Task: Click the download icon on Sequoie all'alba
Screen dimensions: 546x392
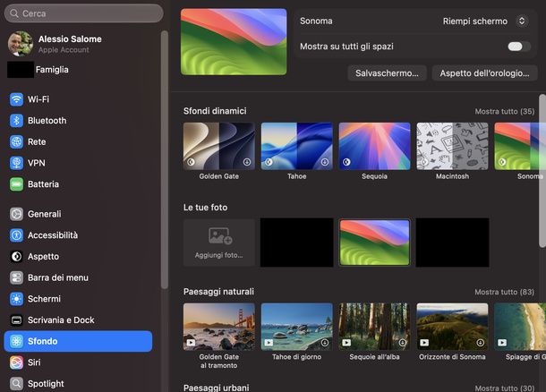Action: point(403,343)
